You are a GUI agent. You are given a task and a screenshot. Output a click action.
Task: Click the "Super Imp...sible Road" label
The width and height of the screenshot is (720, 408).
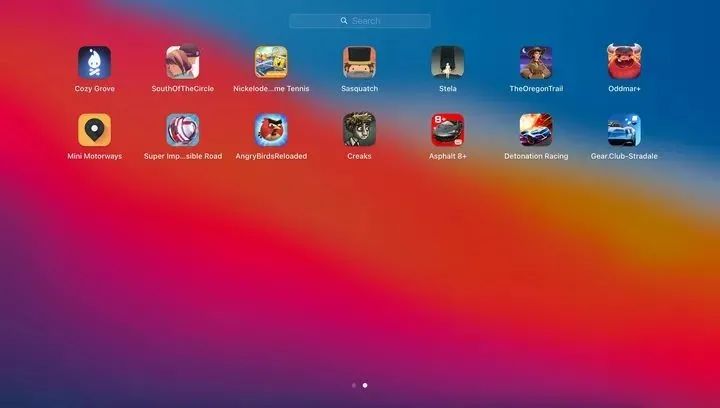click(183, 156)
